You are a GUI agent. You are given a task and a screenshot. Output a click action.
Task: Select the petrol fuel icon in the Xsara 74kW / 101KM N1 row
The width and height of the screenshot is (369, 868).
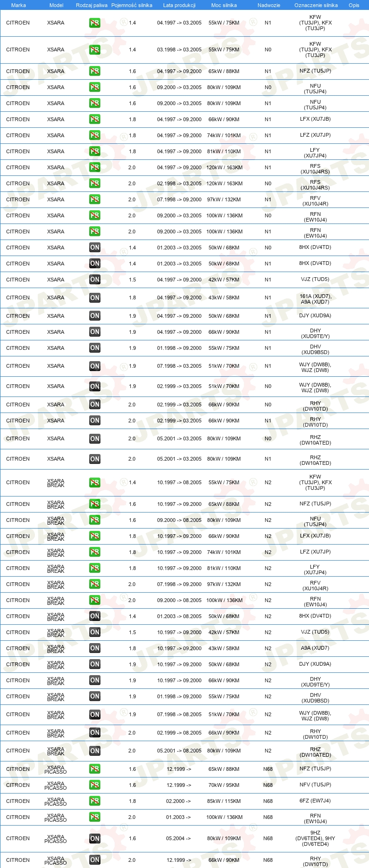[95, 135]
